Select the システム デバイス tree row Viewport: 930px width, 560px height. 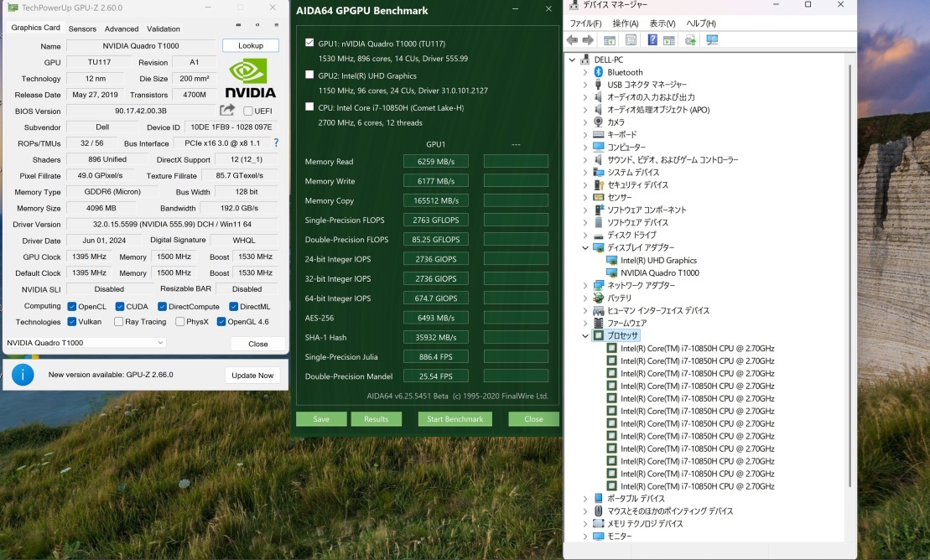tap(633, 172)
